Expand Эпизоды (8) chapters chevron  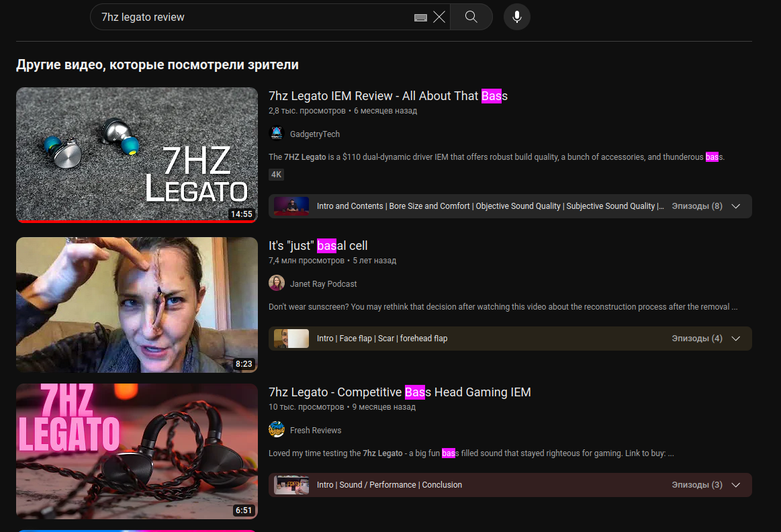pyautogui.click(x=736, y=206)
